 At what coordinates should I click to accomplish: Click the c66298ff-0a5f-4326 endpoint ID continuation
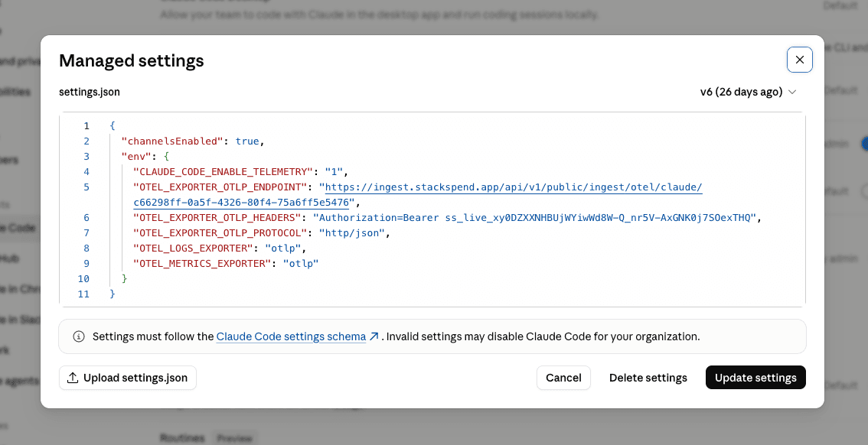click(x=241, y=203)
